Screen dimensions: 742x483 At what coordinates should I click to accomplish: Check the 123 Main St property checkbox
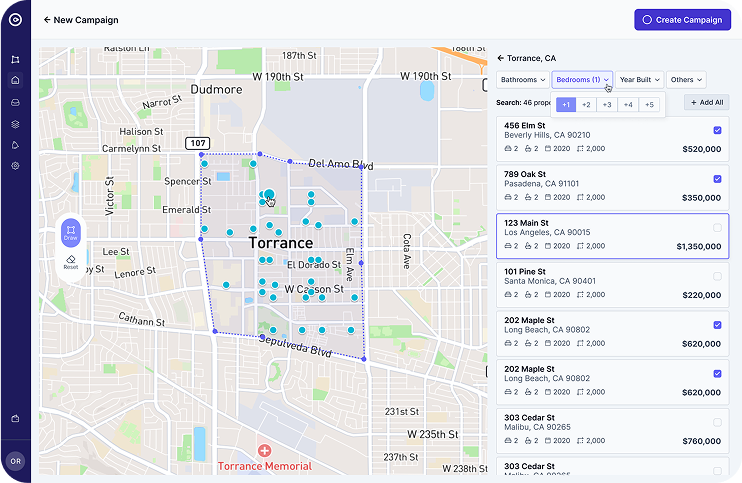717,228
